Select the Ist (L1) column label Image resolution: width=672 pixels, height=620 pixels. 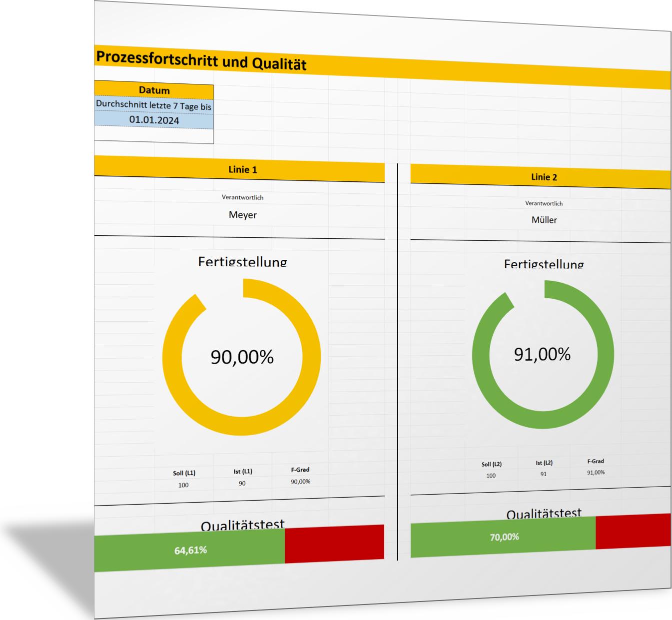pos(243,471)
